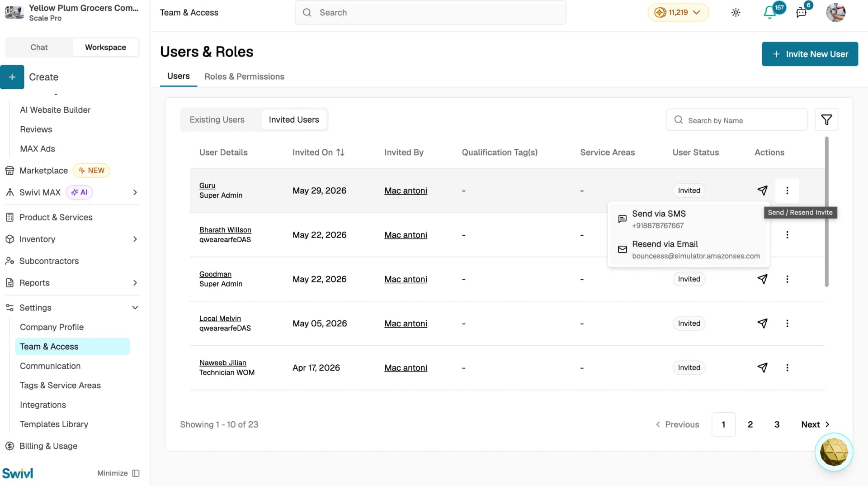The height and width of the screenshot is (486, 868).
Task: Click the theme toggle sun icon
Action: (x=736, y=13)
